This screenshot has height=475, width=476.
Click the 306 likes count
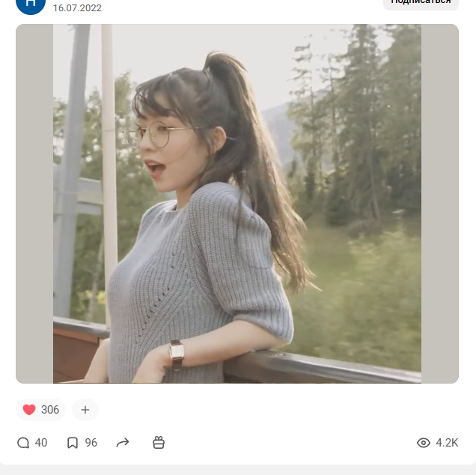[50, 410]
